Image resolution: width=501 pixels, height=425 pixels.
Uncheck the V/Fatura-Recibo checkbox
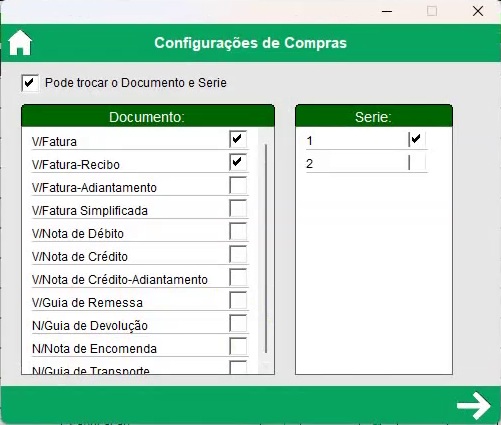coord(238,162)
